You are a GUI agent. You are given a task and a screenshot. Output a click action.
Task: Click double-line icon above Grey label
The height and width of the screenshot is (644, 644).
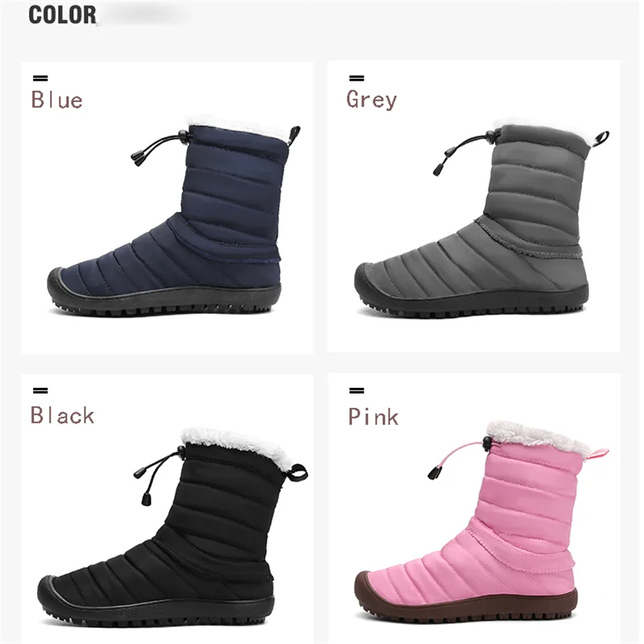[357, 78]
